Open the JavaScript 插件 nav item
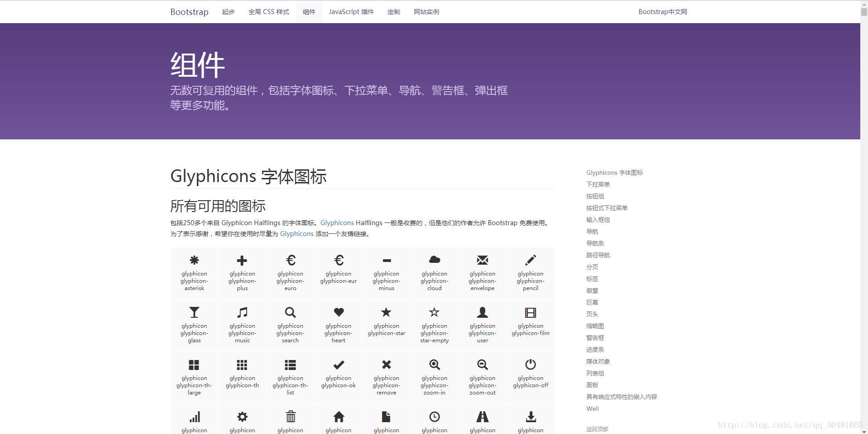The width and height of the screenshot is (868, 434). (x=351, y=12)
